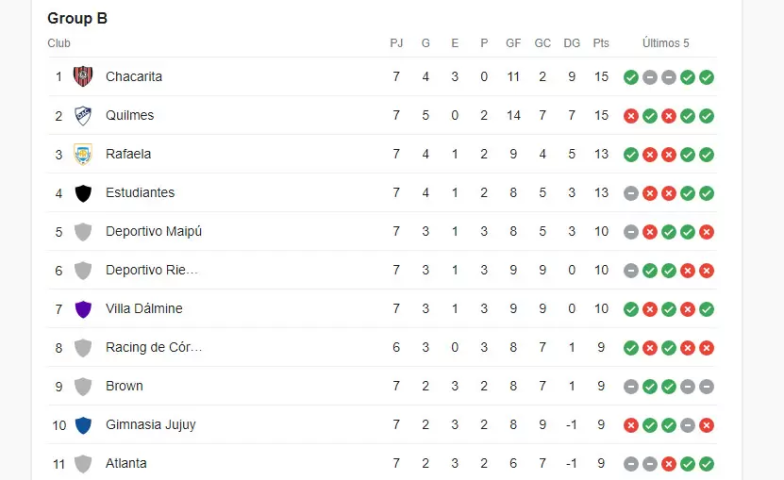
Task: Click Brown's most recent draw result icon
Action: [x=706, y=386]
